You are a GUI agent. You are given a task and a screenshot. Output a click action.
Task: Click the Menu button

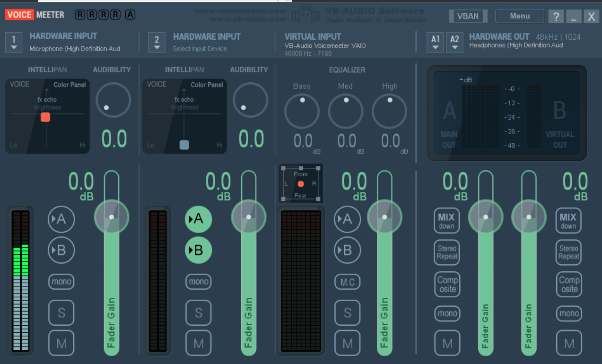point(520,16)
